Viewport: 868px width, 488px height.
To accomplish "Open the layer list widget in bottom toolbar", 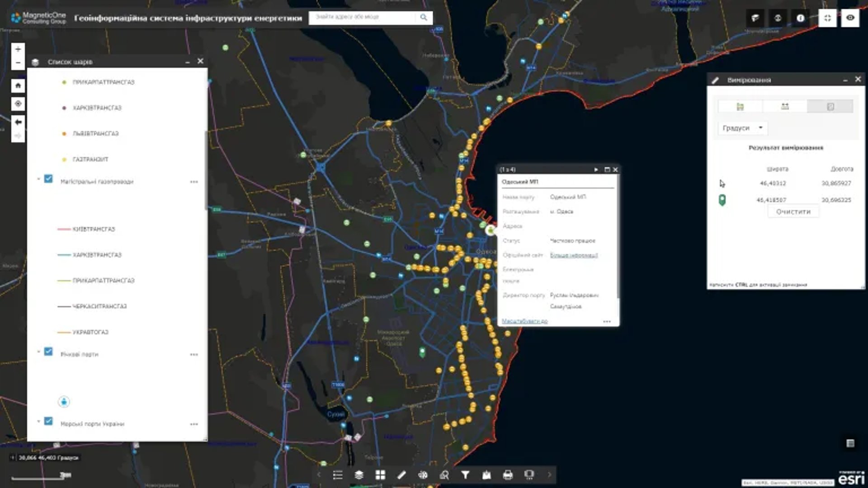I will click(359, 475).
